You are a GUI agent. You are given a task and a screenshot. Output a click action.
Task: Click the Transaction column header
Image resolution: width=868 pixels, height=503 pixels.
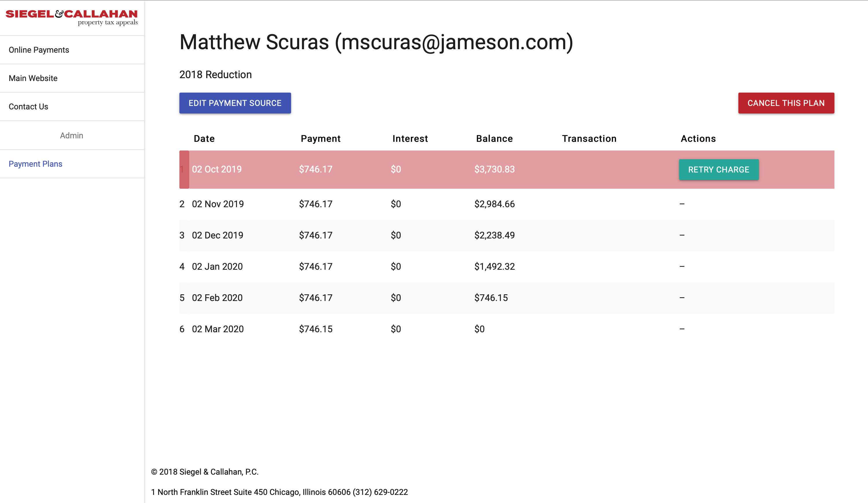[x=589, y=139]
